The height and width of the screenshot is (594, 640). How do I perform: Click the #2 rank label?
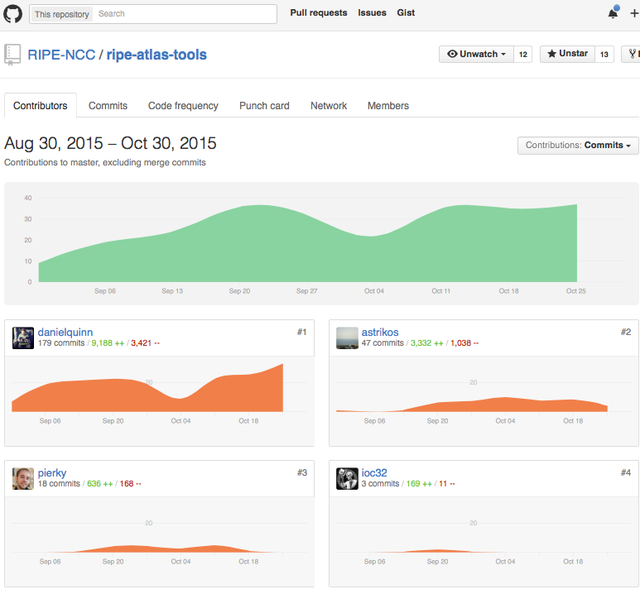pos(626,332)
